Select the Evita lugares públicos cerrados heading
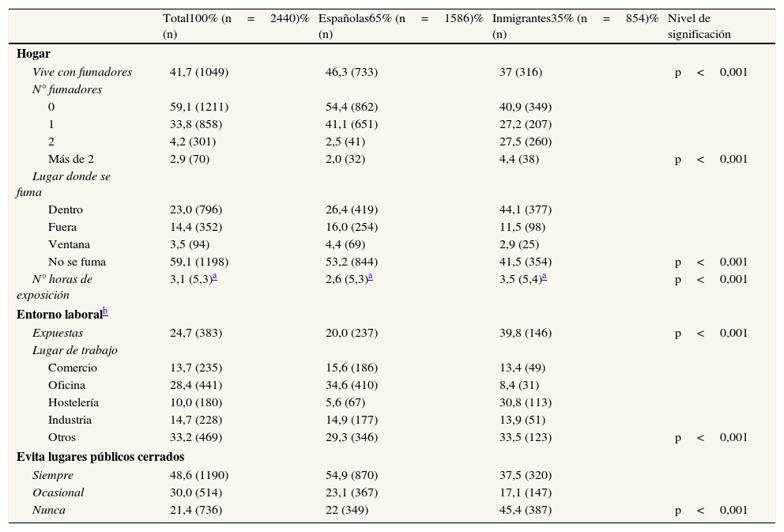The height and width of the screenshot is (532, 784). coord(100,457)
